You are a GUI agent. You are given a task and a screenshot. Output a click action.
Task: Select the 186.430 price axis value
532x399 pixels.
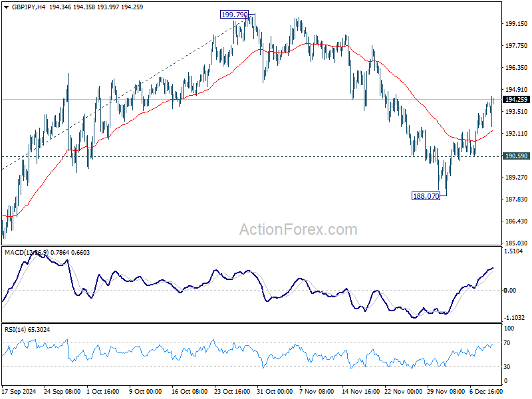[x=517, y=221]
